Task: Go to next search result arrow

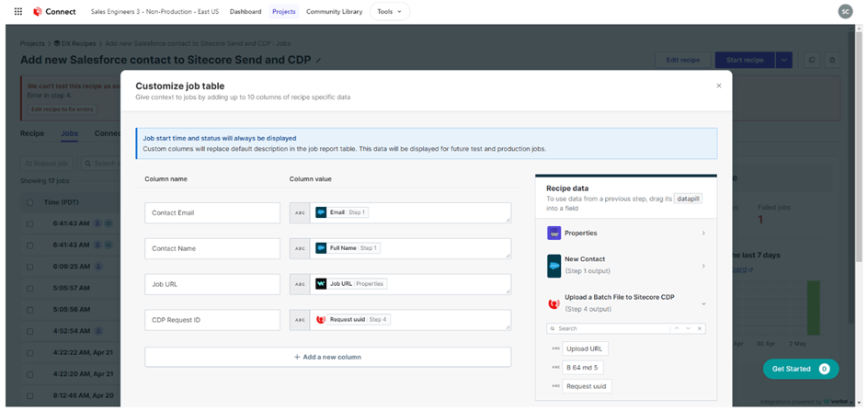Action: pyautogui.click(x=688, y=328)
